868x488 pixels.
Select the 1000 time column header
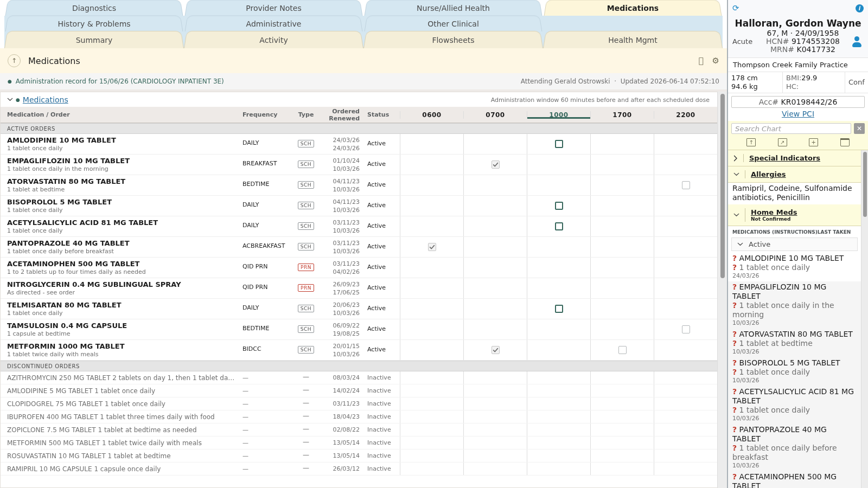click(559, 115)
